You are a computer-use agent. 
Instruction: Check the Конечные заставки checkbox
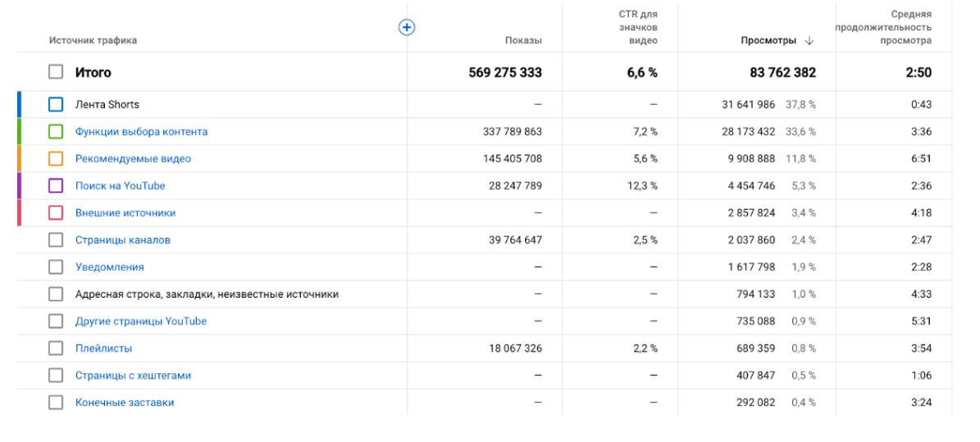pos(56,403)
